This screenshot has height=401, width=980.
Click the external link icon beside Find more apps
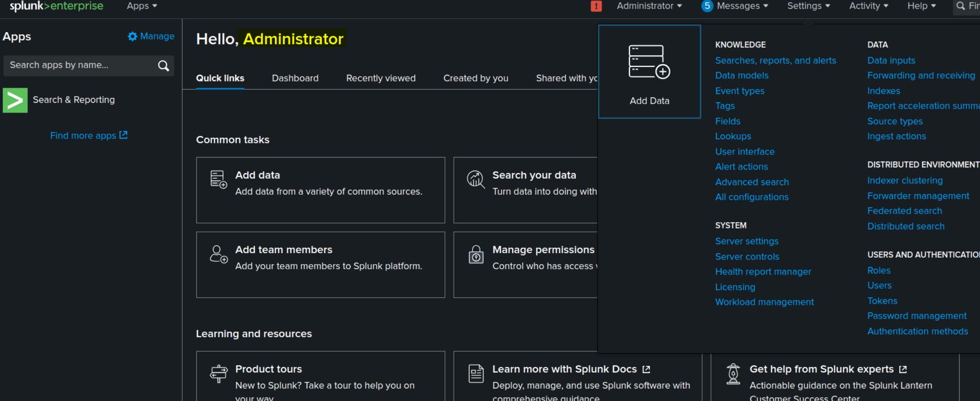123,135
